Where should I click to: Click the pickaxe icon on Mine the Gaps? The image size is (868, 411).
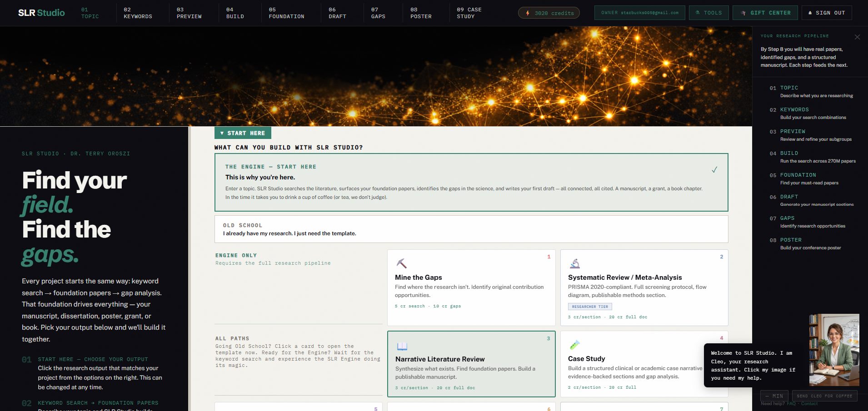(401, 263)
